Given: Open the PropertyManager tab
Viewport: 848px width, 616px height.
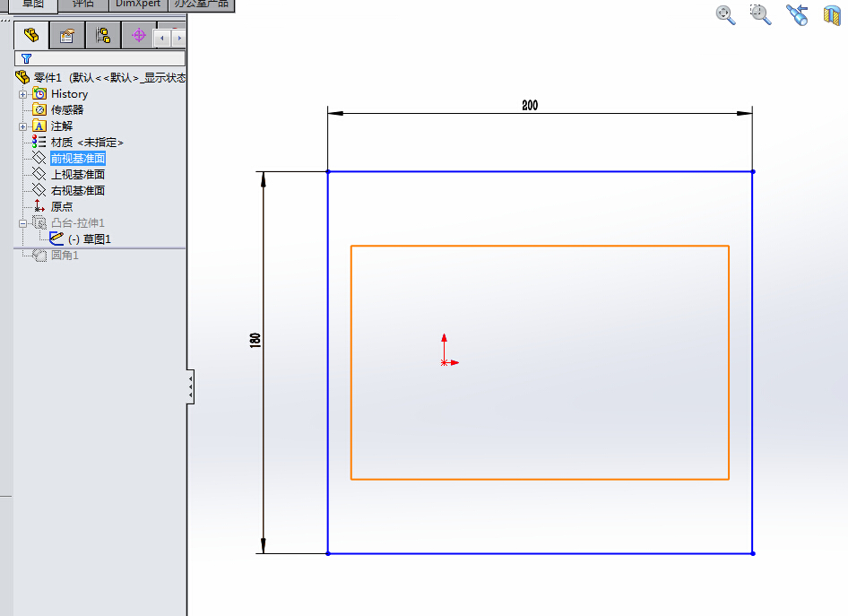Looking at the screenshot, I should pos(67,36).
